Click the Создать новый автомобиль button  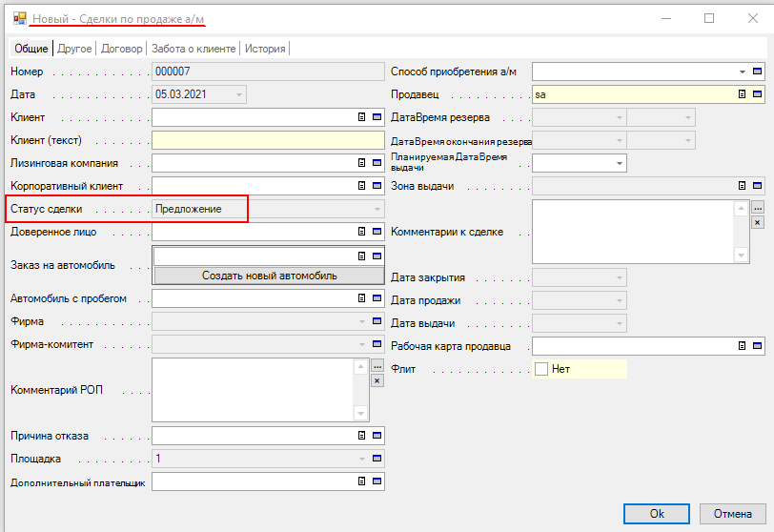270,276
